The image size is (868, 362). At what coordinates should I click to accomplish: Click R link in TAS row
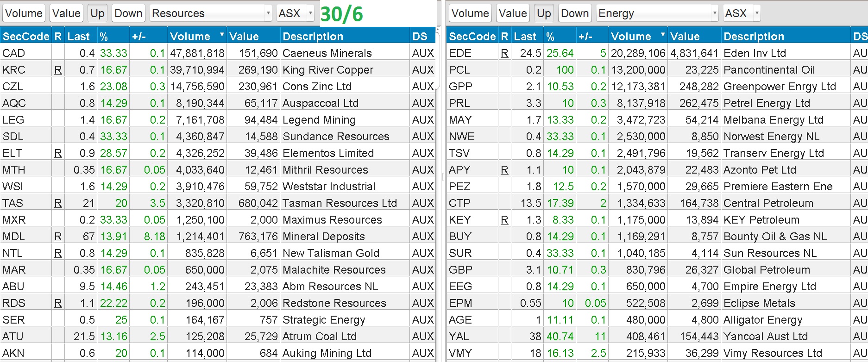coord(58,203)
